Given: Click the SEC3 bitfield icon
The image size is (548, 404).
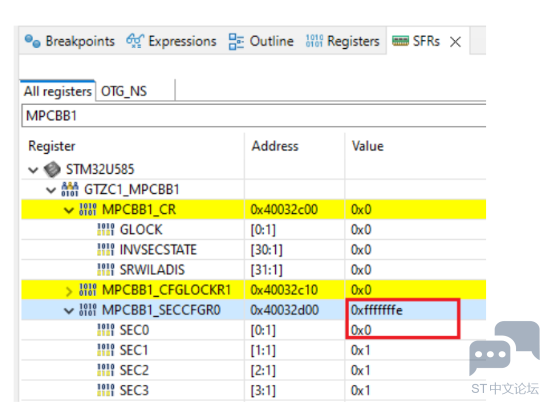Looking at the screenshot, I should pos(106,390).
